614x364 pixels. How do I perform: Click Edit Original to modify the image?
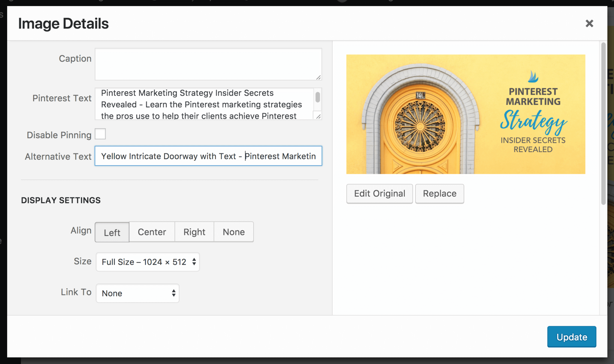point(380,193)
